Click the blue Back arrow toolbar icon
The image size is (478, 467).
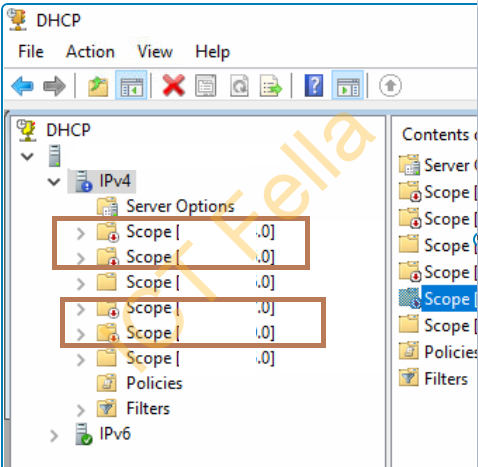(x=22, y=86)
